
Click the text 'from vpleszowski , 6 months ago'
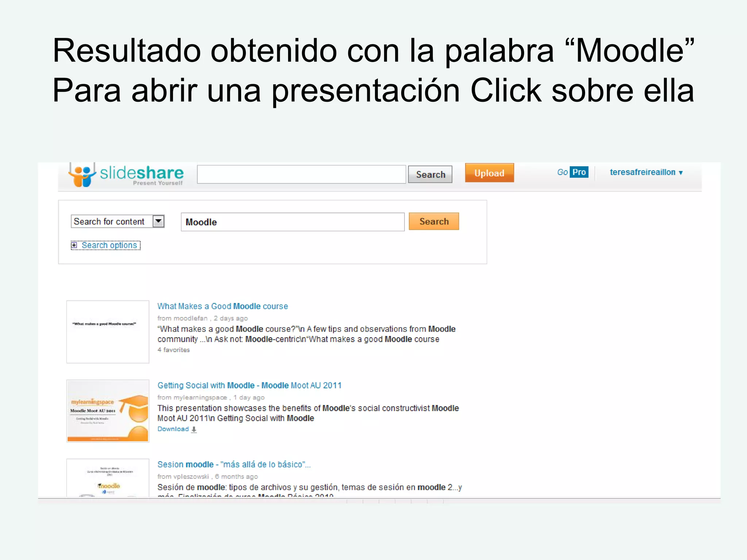[x=208, y=477]
